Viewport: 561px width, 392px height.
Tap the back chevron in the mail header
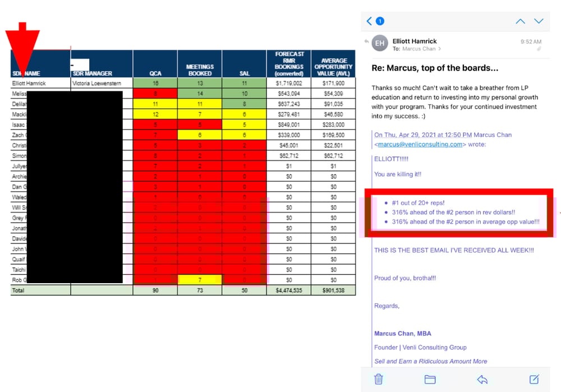[369, 21]
